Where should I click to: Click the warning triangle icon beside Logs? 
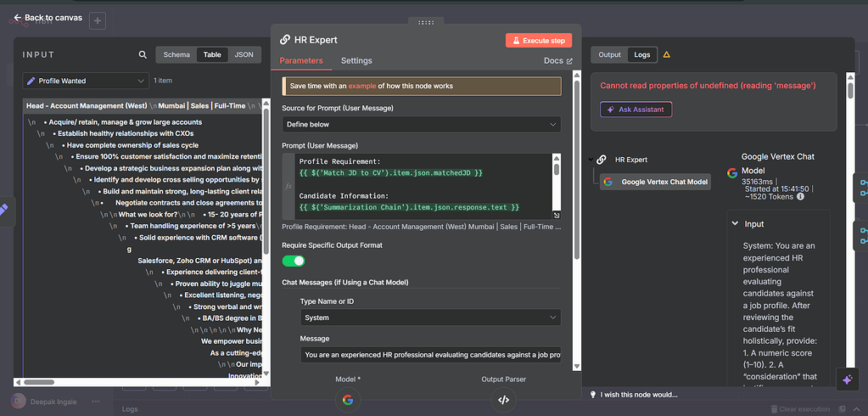tap(667, 55)
